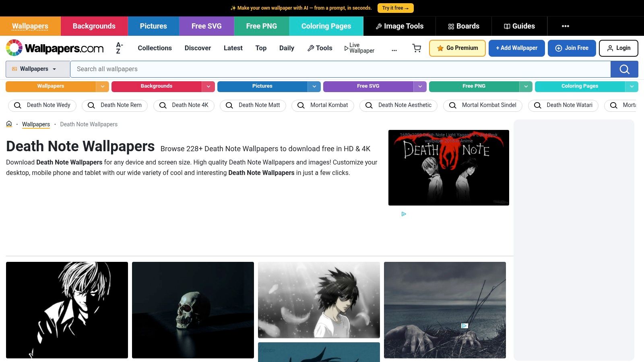Open Guides in the top bar

(519, 26)
